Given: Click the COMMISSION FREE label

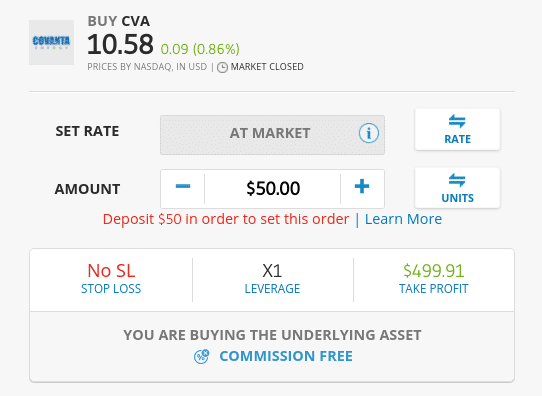Looking at the screenshot, I should click(x=286, y=356).
